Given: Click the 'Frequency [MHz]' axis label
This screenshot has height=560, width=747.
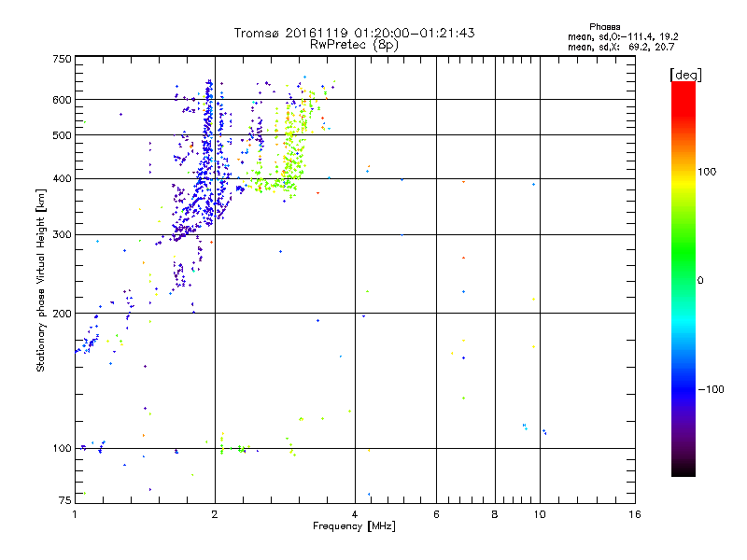Looking at the screenshot, I should (x=354, y=526).
